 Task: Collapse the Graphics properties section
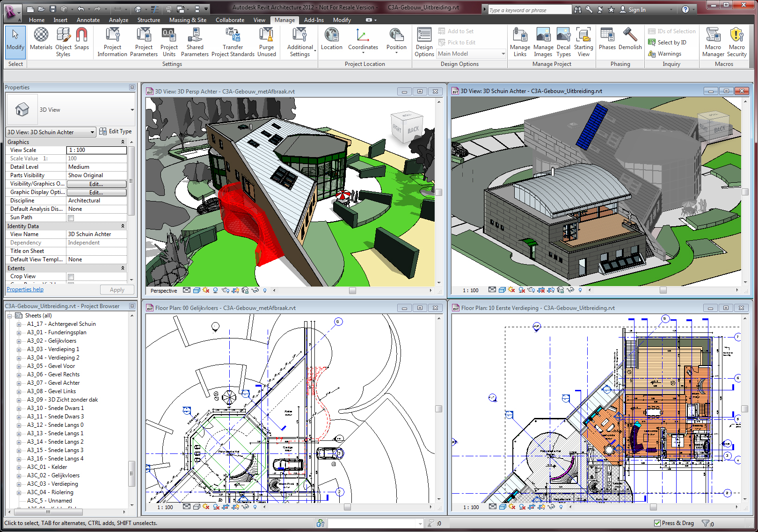[123, 142]
